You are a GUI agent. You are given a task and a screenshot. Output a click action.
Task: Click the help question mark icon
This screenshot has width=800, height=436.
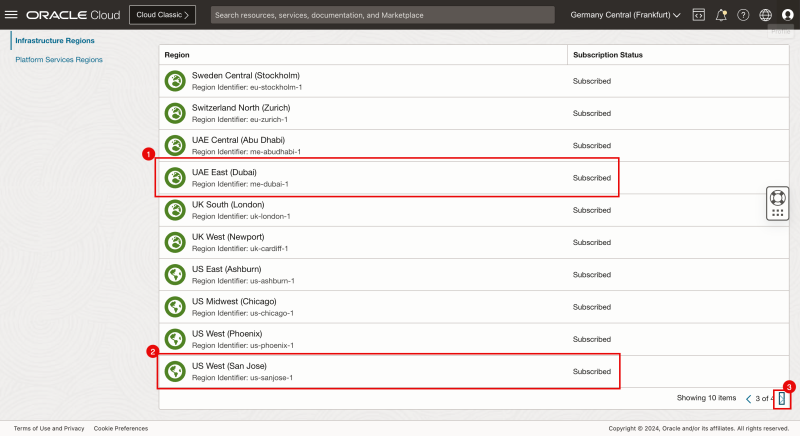click(x=743, y=15)
